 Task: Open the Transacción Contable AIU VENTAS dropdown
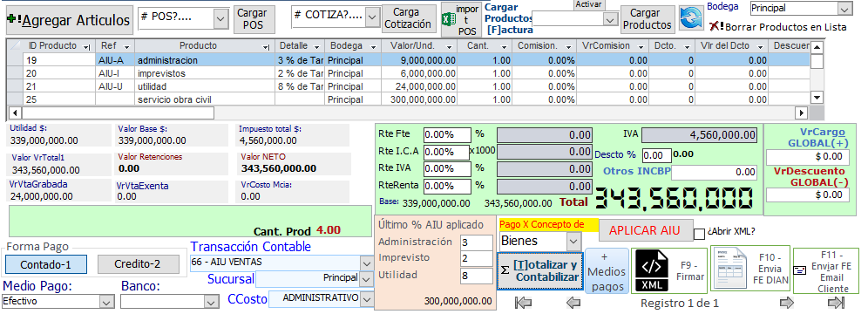pos(367,263)
